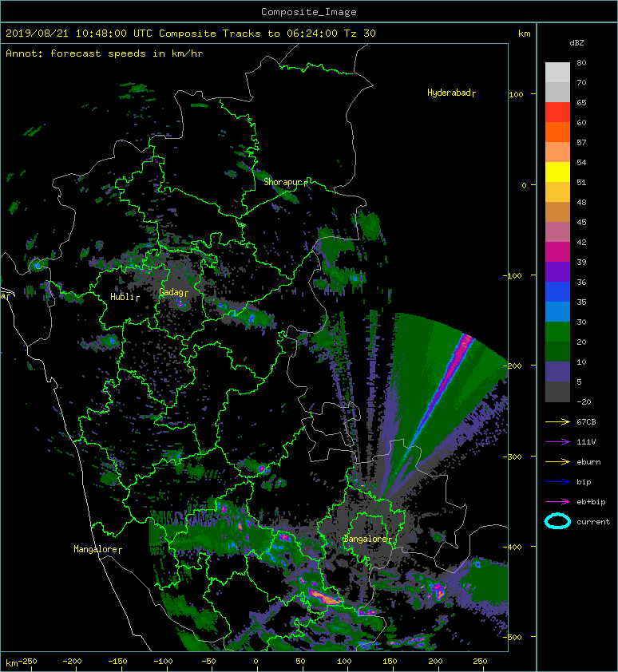Click the dBZ color scale heading
Viewport: 618px width, 672px height.
(576, 43)
